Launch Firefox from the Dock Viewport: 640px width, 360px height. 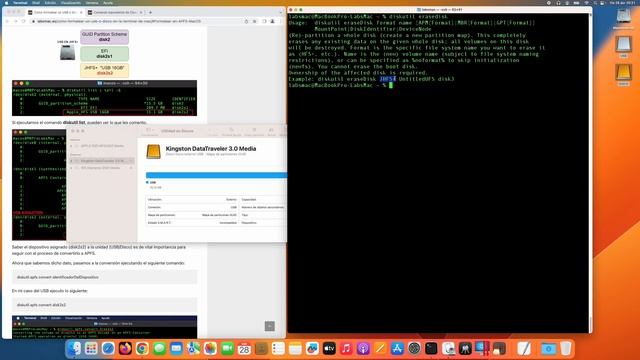[x=125, y=348]
